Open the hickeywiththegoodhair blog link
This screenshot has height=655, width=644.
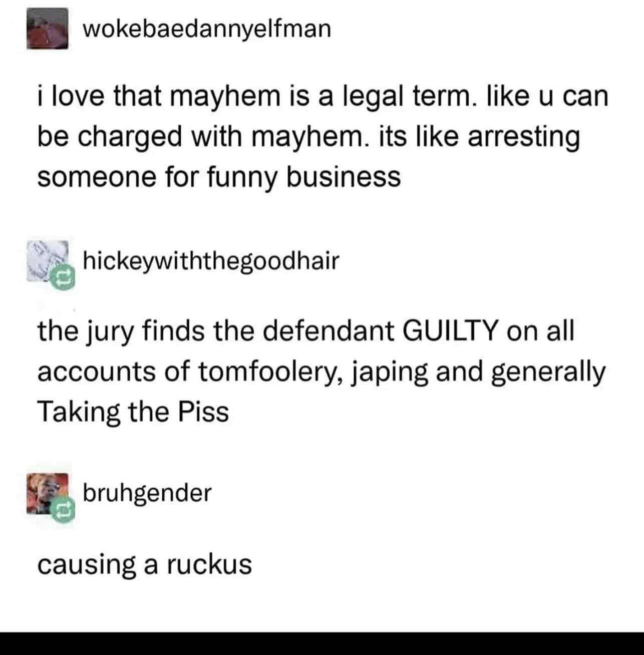[211, 261]
